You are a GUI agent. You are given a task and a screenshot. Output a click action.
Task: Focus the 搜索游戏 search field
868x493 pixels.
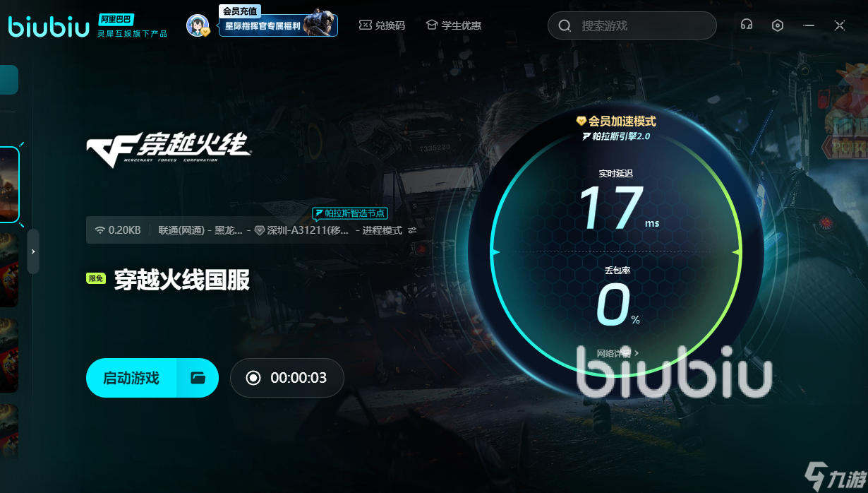(632, 26)
